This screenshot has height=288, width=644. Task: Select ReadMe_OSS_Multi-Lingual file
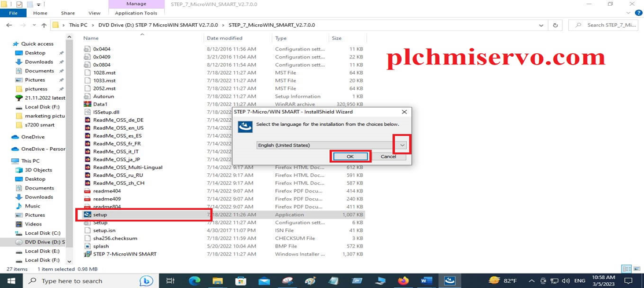128,167
